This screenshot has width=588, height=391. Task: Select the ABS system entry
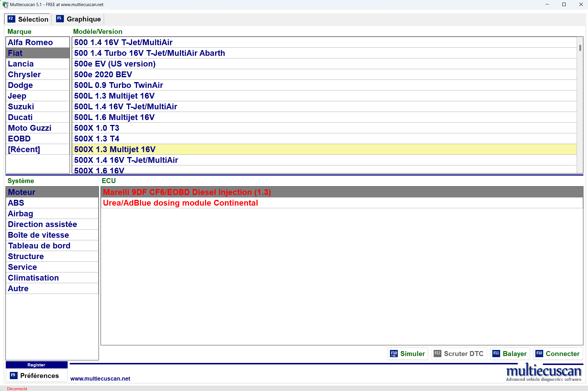point(16,203)
